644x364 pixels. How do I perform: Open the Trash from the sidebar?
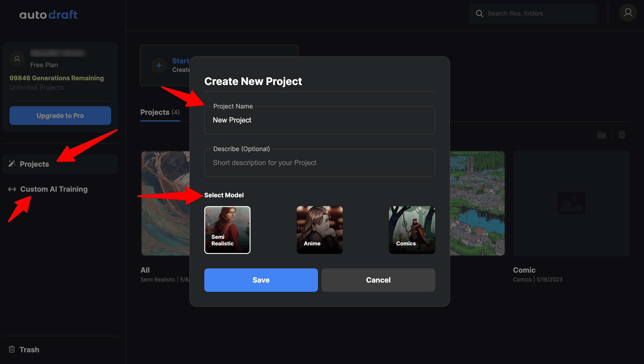[x=29, y=350]
